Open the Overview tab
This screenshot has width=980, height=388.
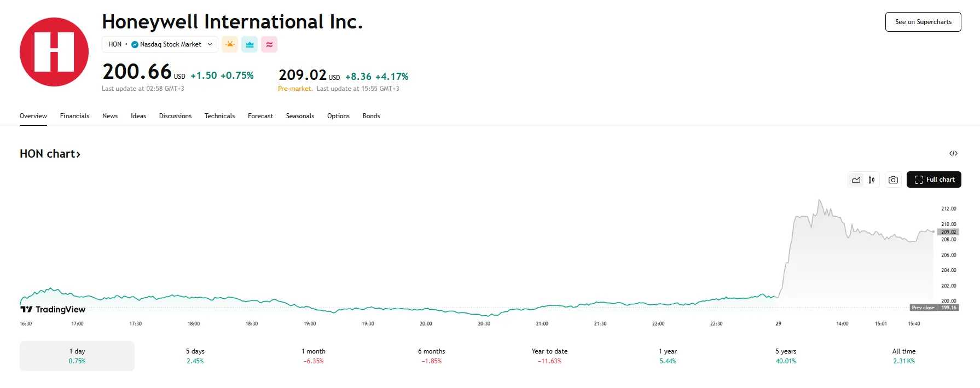pos(33,116)
